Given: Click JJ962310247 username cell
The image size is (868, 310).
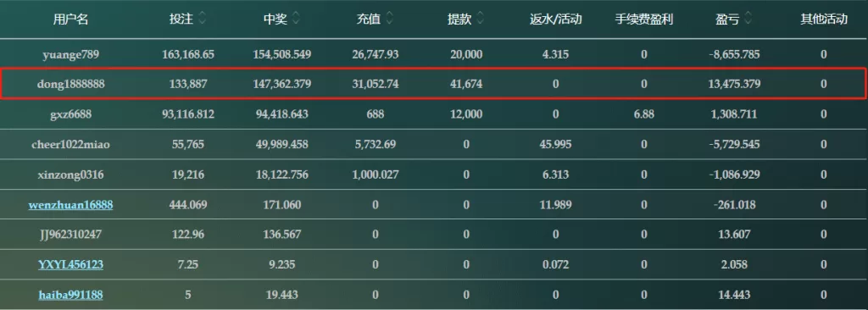Looking at the screenshot, I should coord(71,235).
